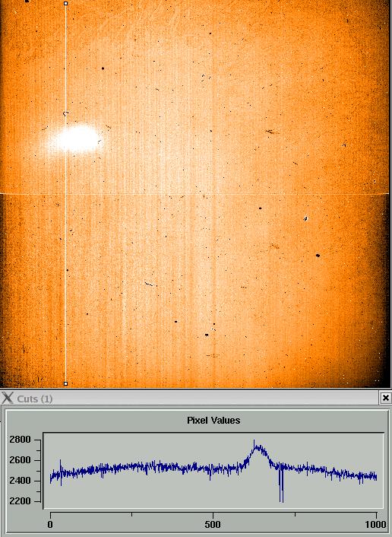Screen dimensions: 392x537
Task: Click the 2600 label on the y-axis
Action: pyautogui.click(x=21, y=460)
